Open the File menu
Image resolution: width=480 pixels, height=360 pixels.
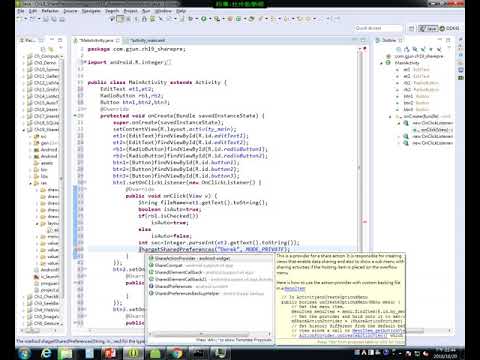21,11
